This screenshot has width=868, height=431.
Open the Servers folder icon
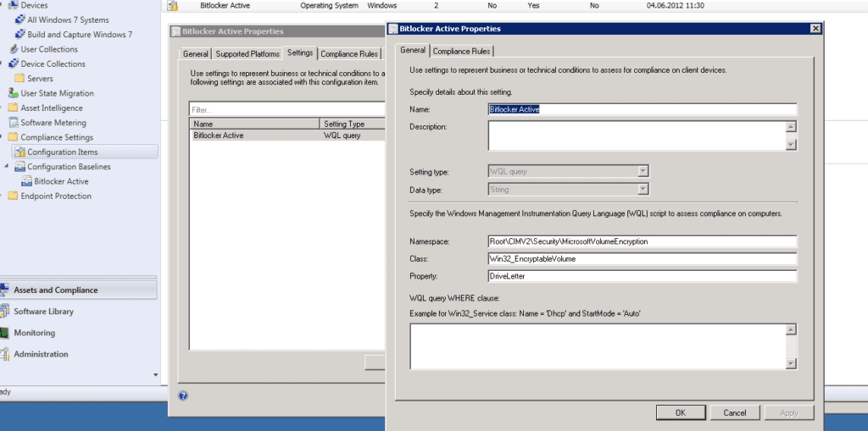pyautogui.click(x=19, y=79)
